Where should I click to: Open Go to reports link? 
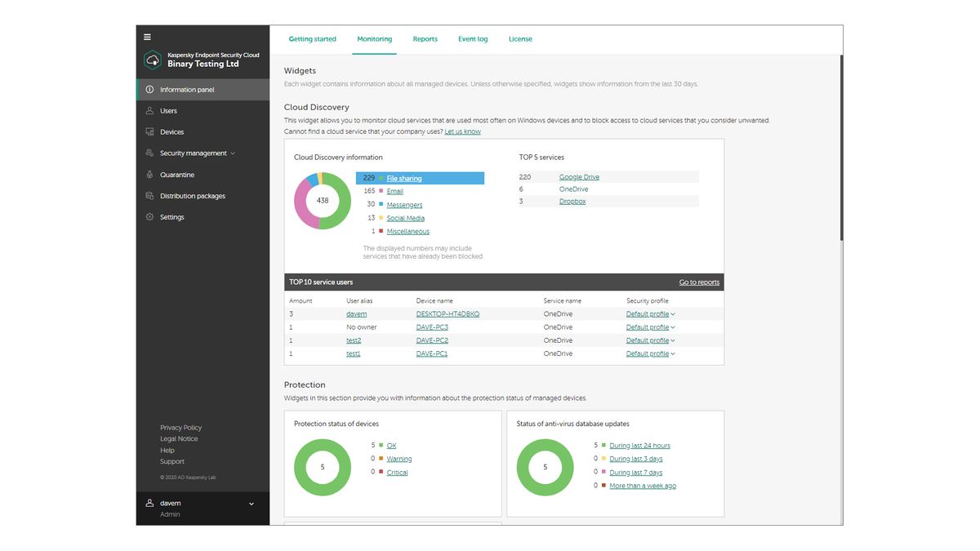pyautogui.click(x=699, y=282)
